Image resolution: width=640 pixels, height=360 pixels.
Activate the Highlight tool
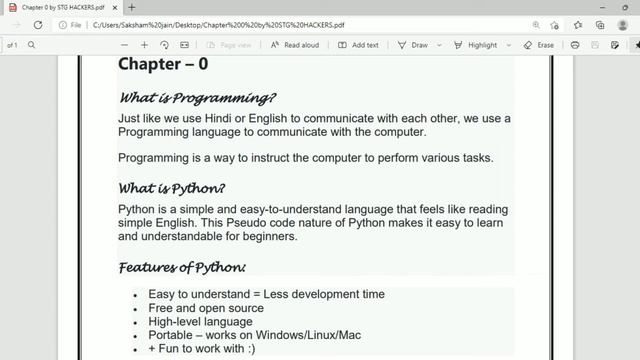(476, 45)
